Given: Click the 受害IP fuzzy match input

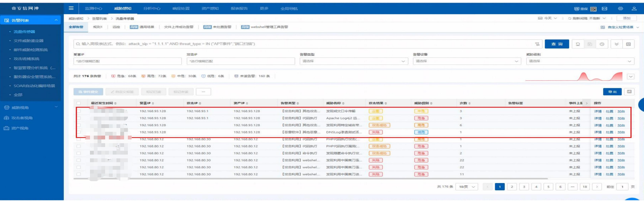Looking at the screenshot, I should click(x=128, y=61).
